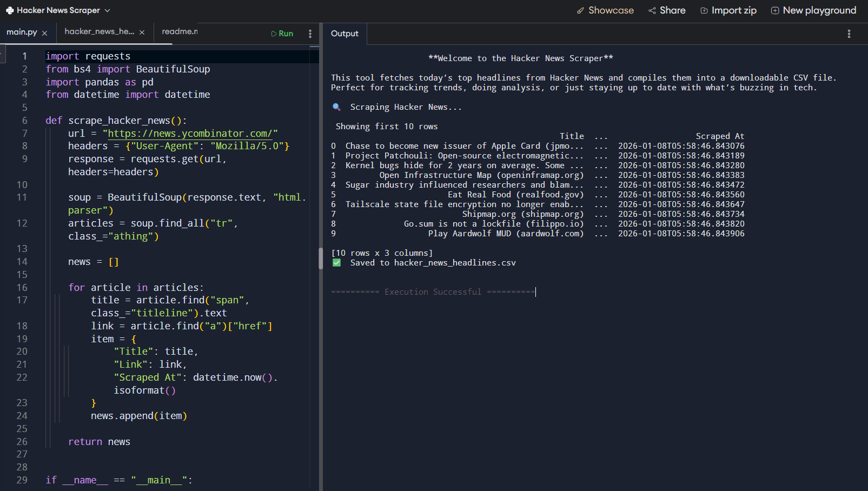
Task: Click the Hacker News Scraper logo icon
Action: point(10,10)
